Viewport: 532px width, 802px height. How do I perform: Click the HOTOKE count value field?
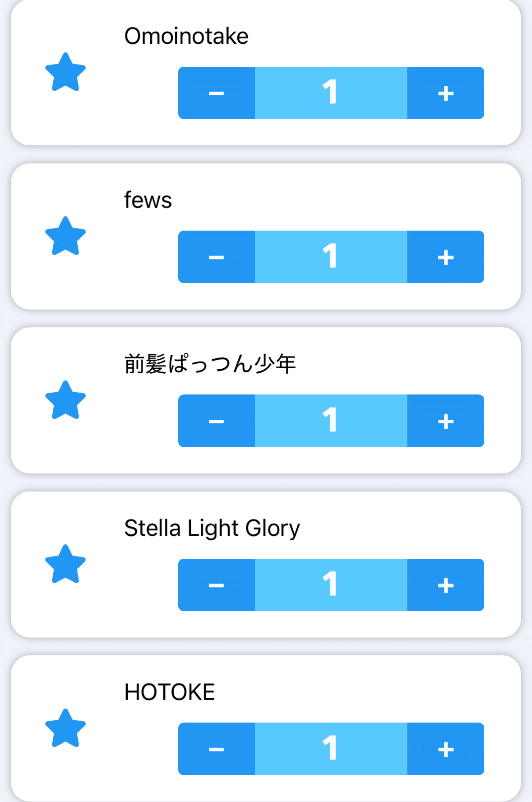pyautogui.click(x=331, y=749)
